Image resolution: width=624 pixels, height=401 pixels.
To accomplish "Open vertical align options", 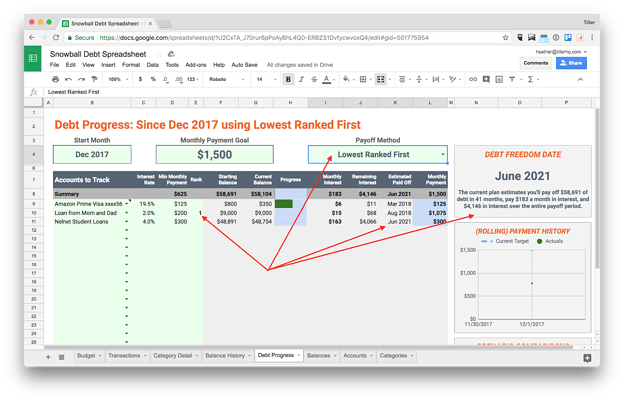I will point(419,79).
